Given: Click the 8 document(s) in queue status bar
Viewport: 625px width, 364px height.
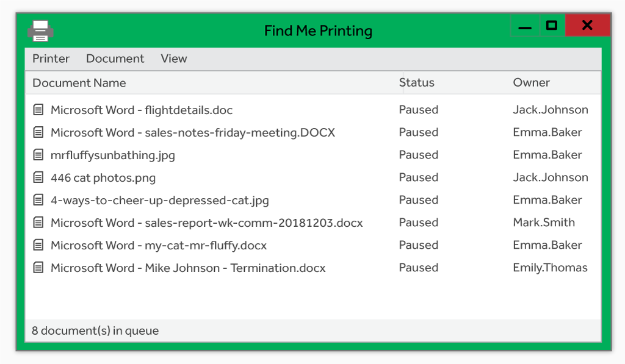Looking at the screenshot, I should click(x=313, y=330).
